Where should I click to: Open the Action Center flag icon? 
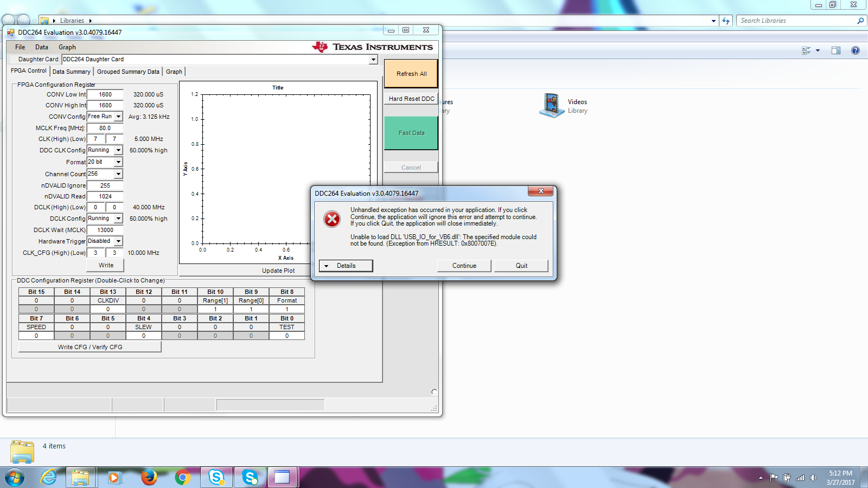[774, 478]
